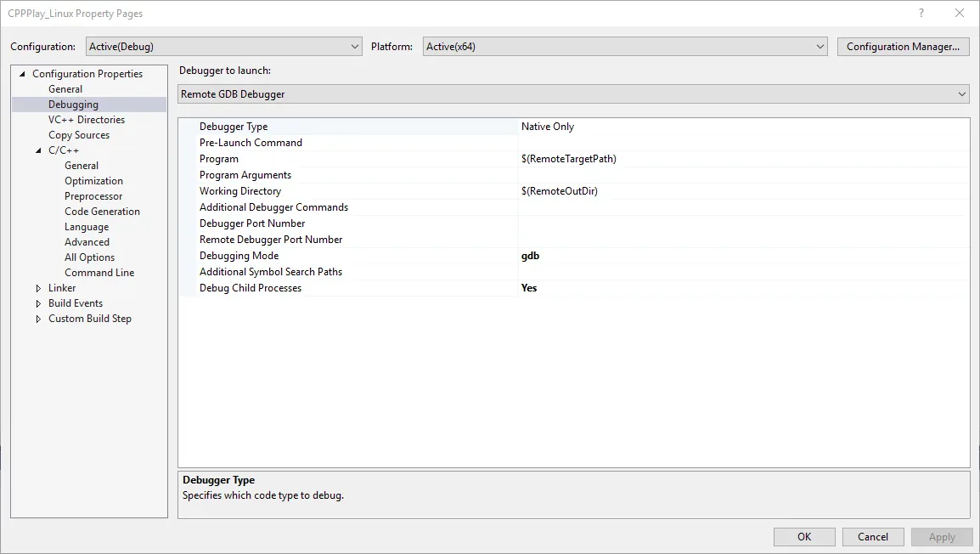980x554 pixels.
Task: Select Copy Sources in the tree
Action: coord(79,135)
